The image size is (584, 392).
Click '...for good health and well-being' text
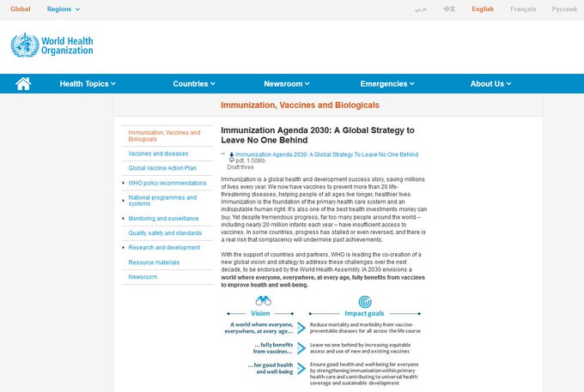(x=271, y=368)
